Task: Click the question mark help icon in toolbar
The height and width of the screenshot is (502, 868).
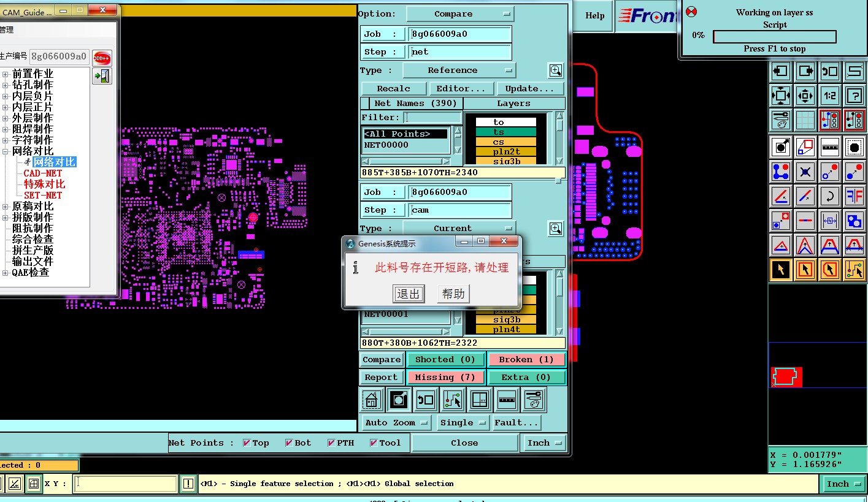Action: (x=855, y=96)
